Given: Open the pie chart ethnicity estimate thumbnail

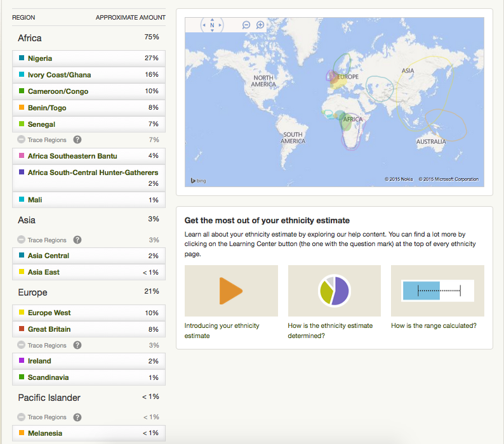Looking at the screenshot, I should (334, 291).
